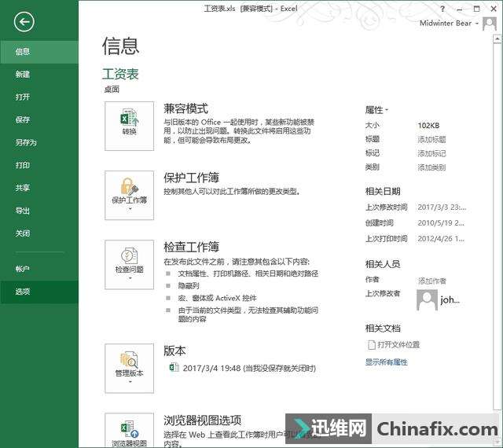Click 显示所有属性 link
The width and height of the screenshot is (503, 448).
pyautogui.click(x=387, y=362)
